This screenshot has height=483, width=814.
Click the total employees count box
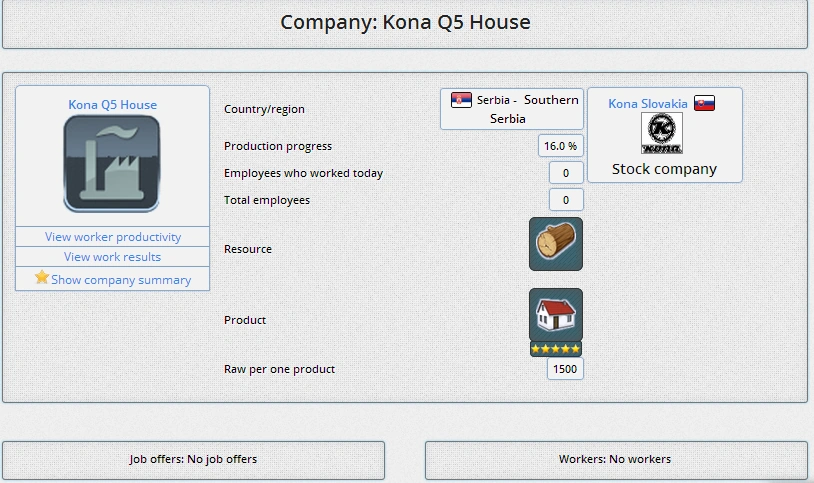566,200
